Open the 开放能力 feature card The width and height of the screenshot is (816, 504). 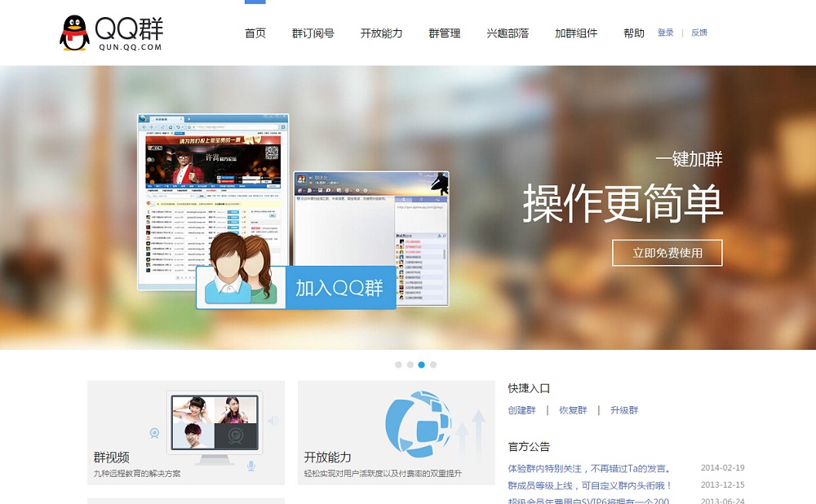tap(396, 433)
